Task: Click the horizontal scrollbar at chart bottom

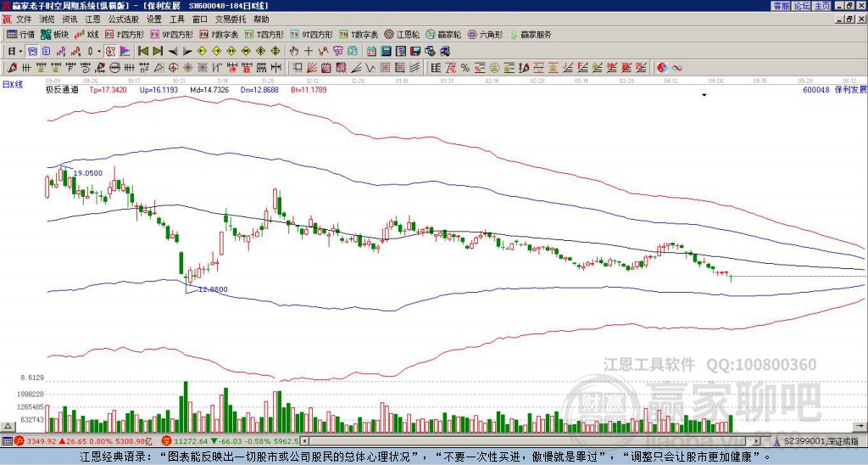Action: coord(531,441)
